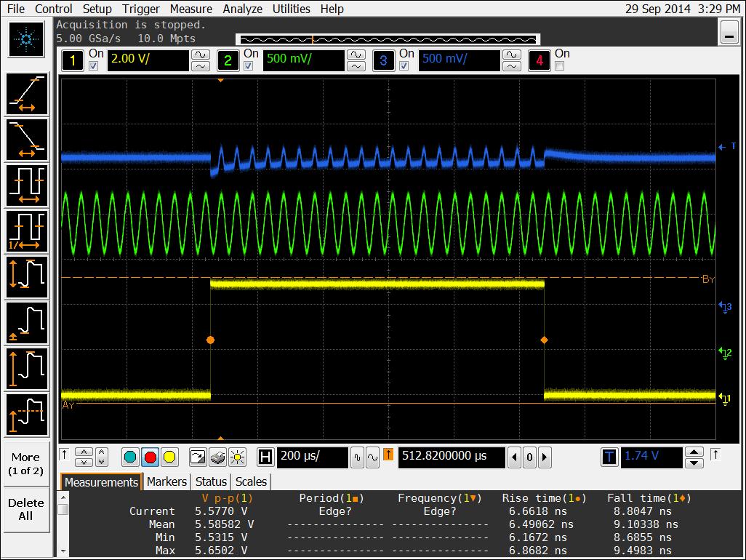Increase channel 3 vertical scale
Image resolution: width=746 pixels, height=560 pixels.
click(511, 55)
